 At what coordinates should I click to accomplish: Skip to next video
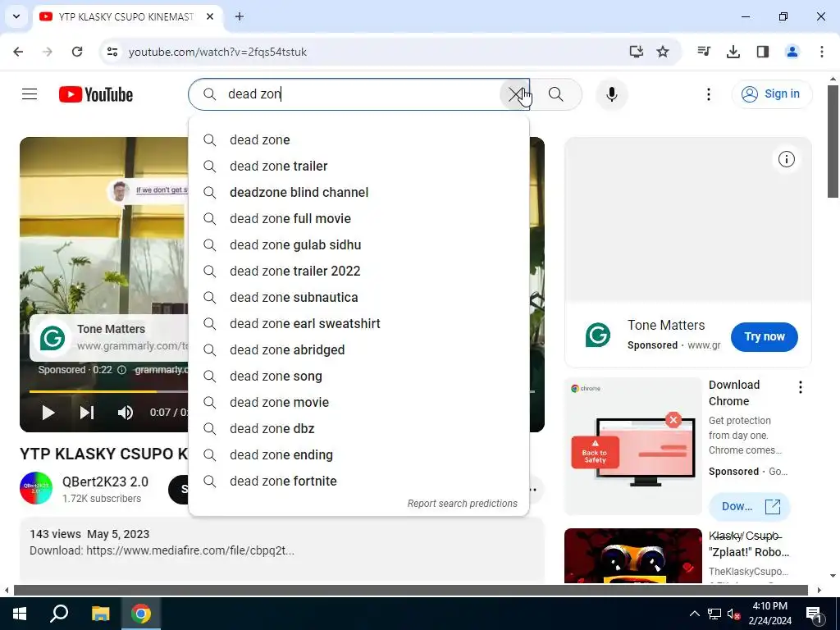point(87,413)
